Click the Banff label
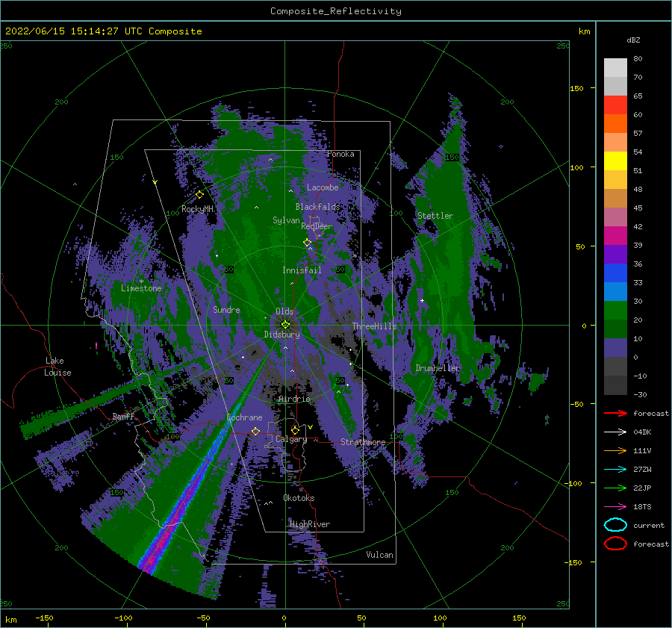 123,417
